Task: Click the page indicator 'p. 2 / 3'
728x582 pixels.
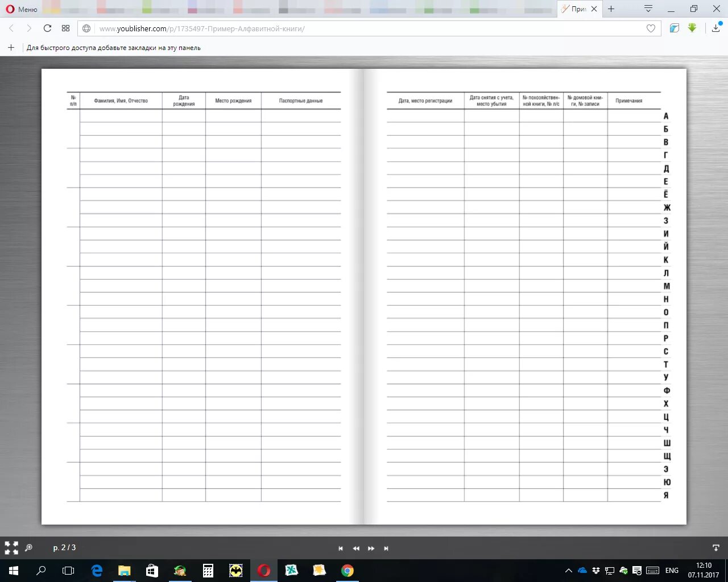Action: tap(64, 548)
